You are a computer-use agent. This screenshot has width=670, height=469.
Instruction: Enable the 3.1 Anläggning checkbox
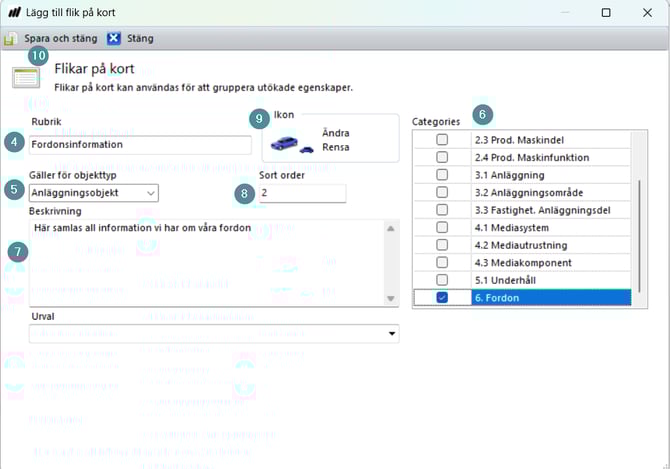(442, 175)
